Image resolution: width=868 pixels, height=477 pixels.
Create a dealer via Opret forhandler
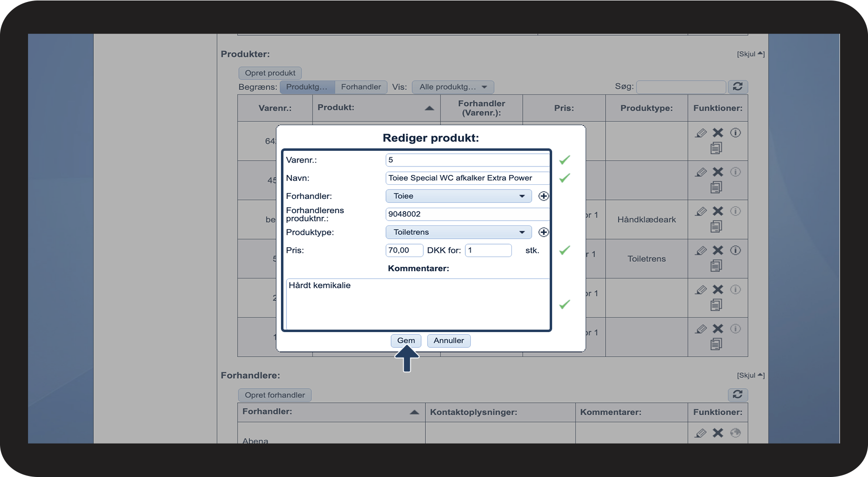tap(275, 395)
